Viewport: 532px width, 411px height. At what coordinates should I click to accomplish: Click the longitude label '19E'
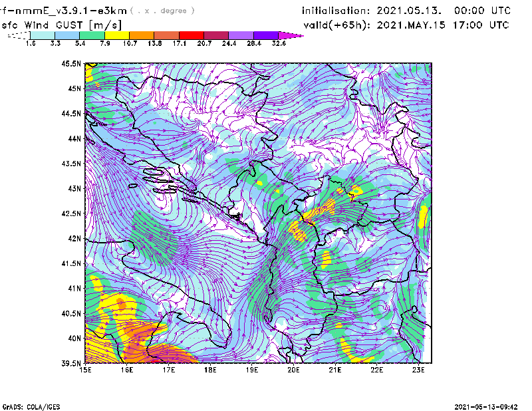[x=252, y=370]
